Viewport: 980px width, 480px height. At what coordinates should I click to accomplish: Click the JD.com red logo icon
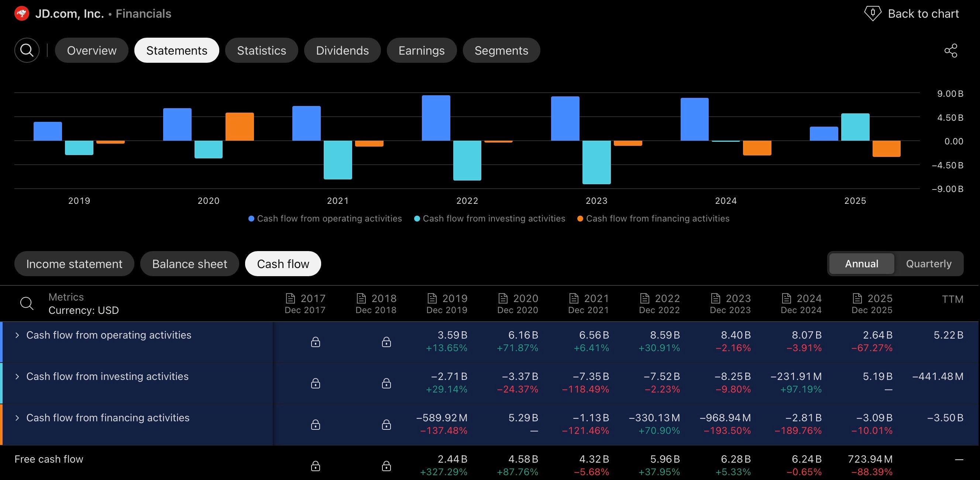coord(22,14)
